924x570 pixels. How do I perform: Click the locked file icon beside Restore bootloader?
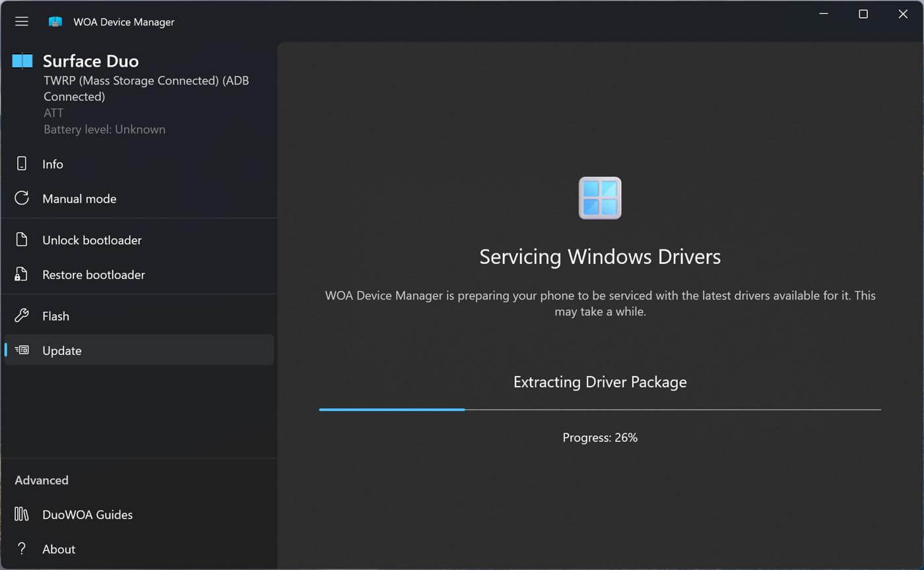point(22,274)
